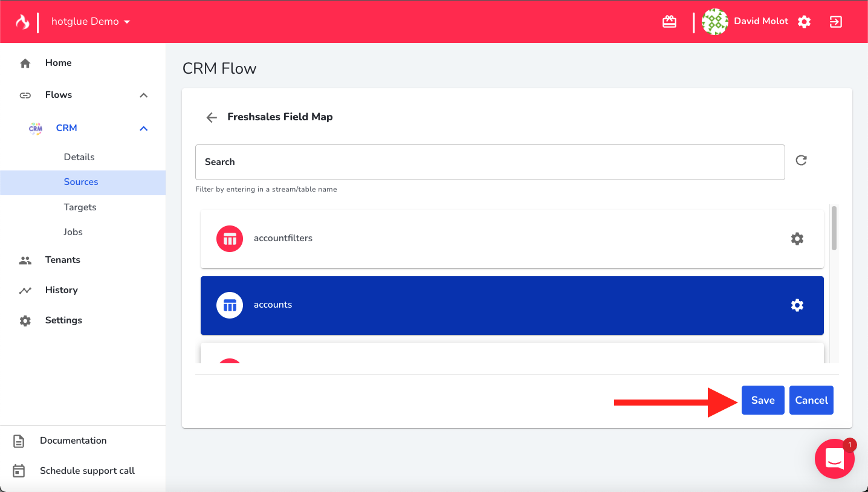
Task: Click the Settings gear icon in sidebar
Action: pos(25,320)
